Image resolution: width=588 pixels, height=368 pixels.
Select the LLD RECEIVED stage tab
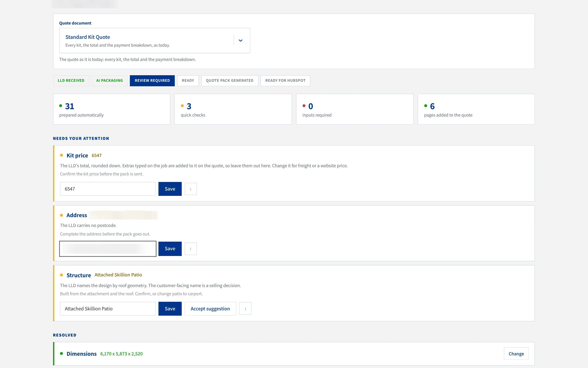pyautogui.click(x=71, y=81)
